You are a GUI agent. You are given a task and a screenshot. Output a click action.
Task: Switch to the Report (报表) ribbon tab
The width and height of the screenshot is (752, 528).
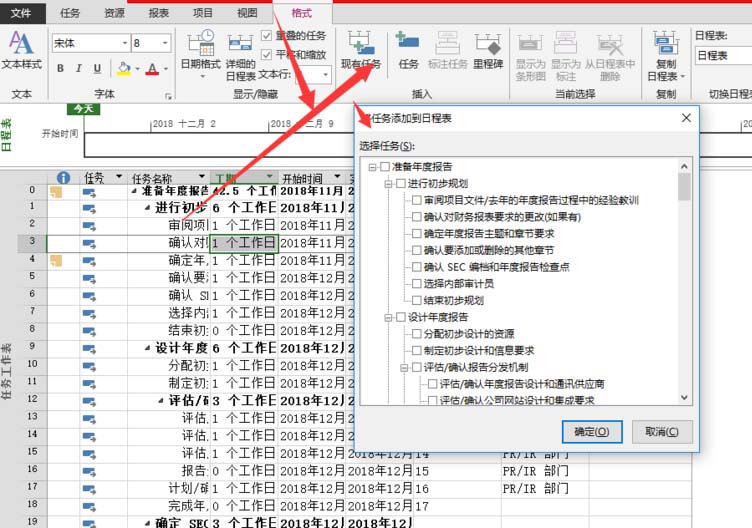(158, 13)
